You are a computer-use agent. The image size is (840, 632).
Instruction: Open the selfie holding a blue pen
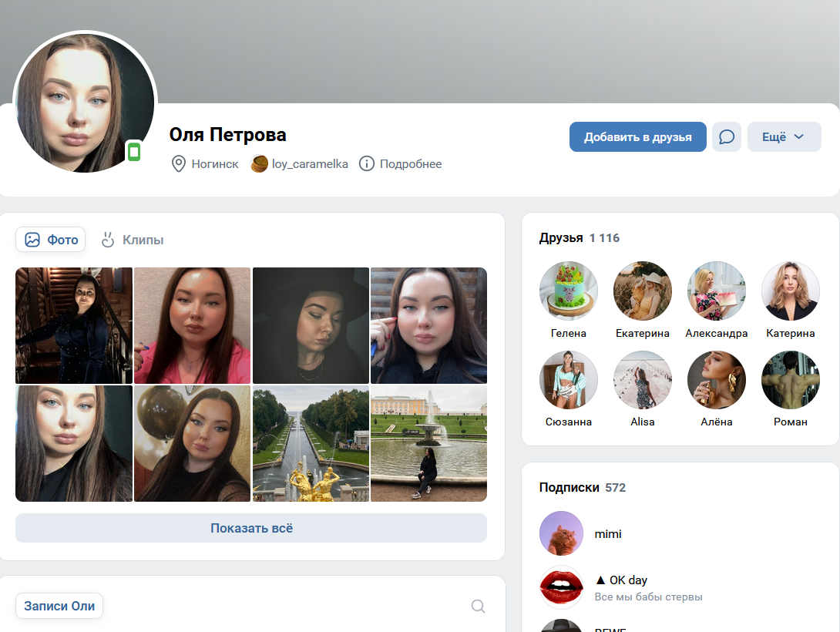(x=429, y=326)
